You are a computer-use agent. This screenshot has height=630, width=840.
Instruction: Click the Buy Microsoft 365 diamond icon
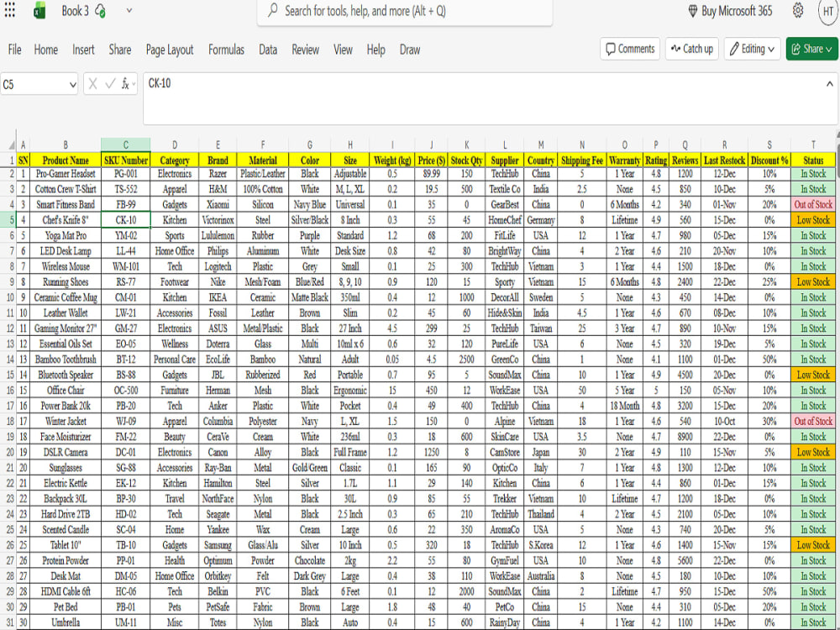(x=693, y=11)
